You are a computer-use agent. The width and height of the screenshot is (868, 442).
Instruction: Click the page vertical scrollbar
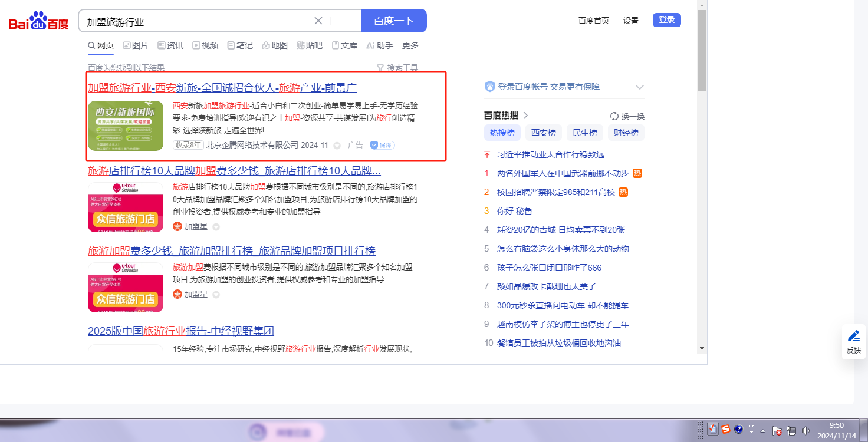pos(702,177)
